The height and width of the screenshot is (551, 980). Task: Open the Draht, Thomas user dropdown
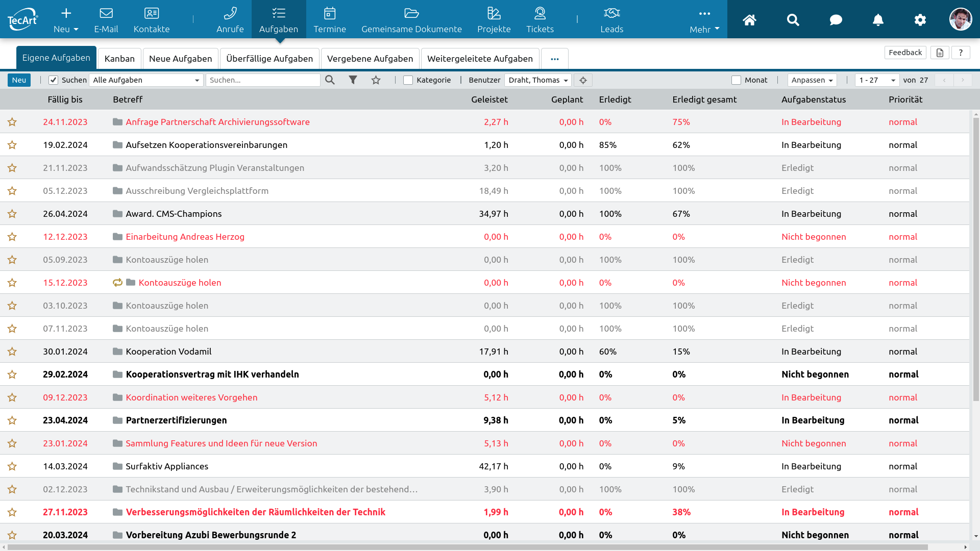537,80
